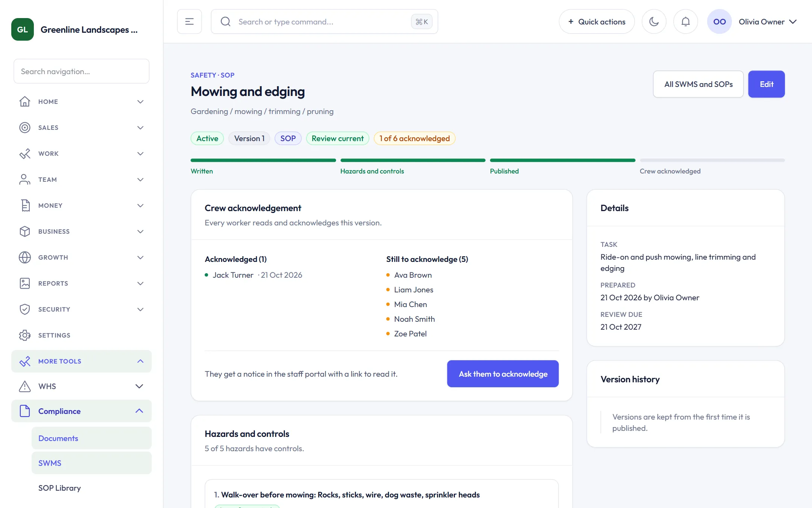Focus the Search navigation field
Image resolution: width=812 pixels, height=508 pixels.
click(x=81, y=71)
